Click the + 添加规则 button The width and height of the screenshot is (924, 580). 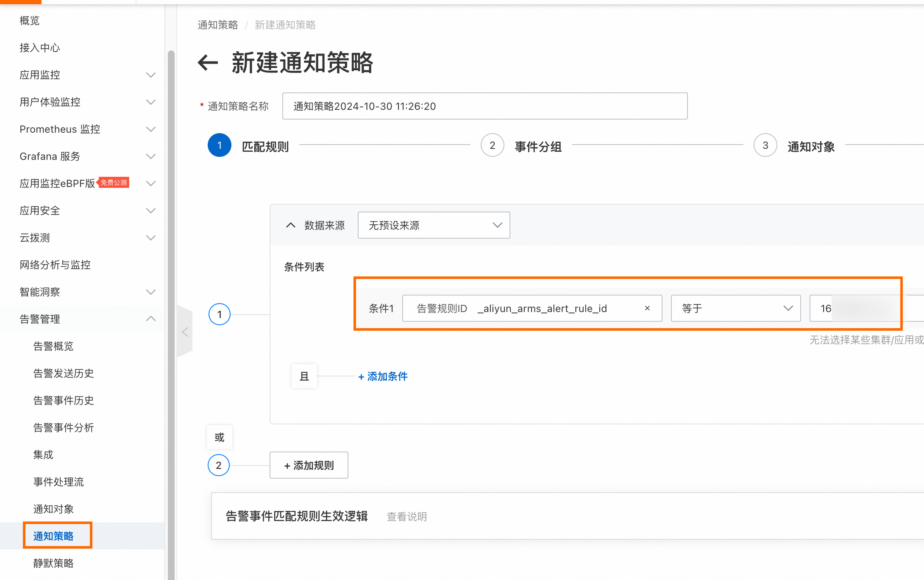[x=309, y=465]
